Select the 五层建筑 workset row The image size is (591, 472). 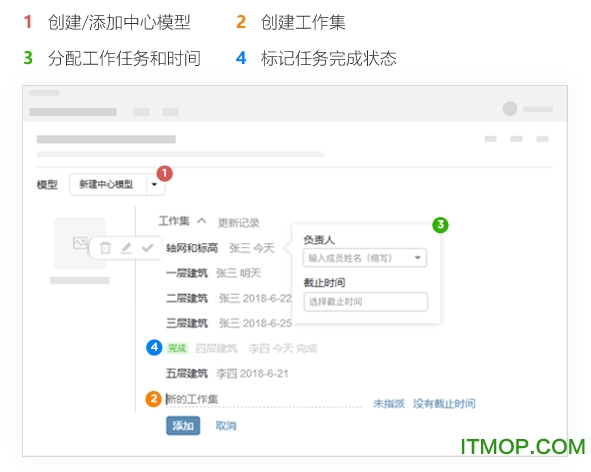[x=227, y=374]
